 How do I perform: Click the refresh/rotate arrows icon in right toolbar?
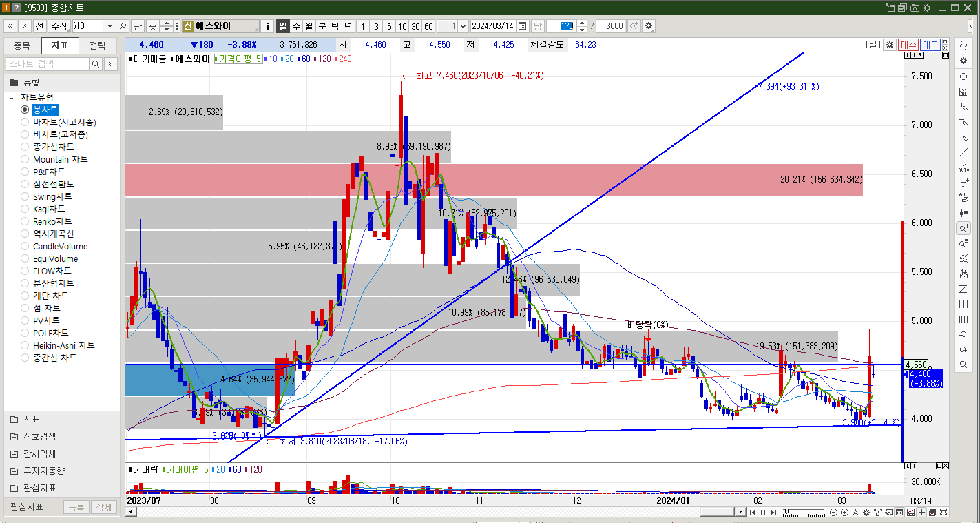pos(963,45)
